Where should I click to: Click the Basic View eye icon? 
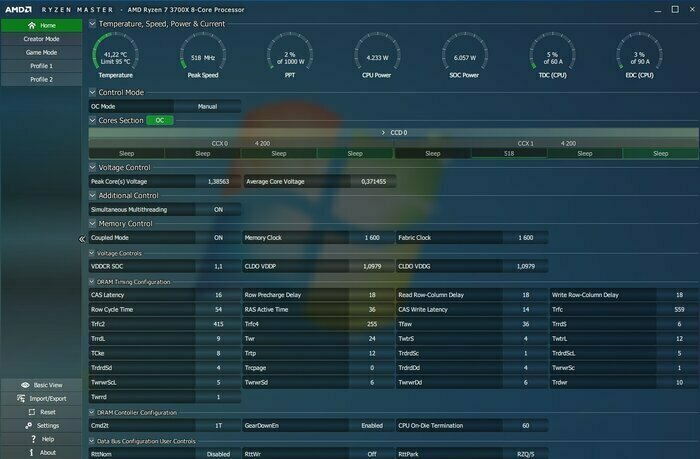(25, 385)
